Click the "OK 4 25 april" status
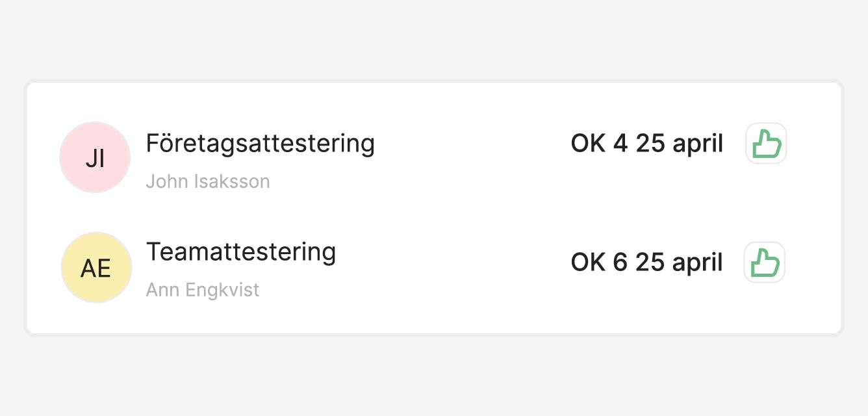Screen dimensions: 868x416 646,144
